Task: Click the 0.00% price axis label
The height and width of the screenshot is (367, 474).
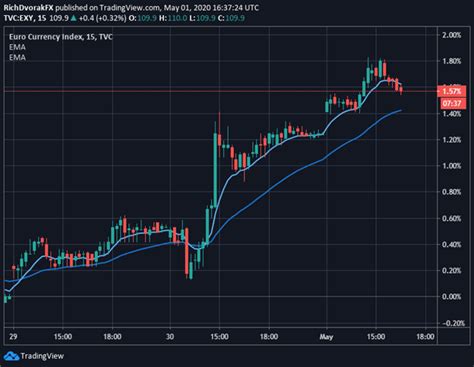Action: (452, 296)
